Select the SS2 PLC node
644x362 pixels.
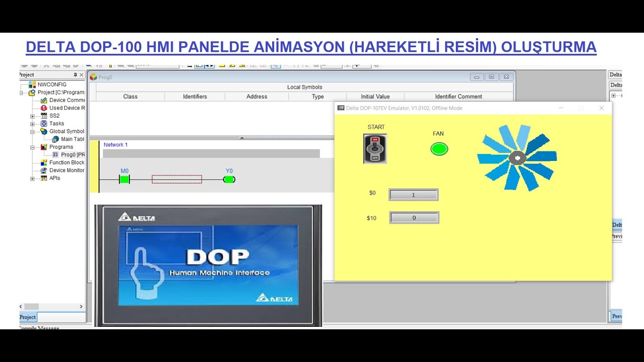(x=54, y=116)
